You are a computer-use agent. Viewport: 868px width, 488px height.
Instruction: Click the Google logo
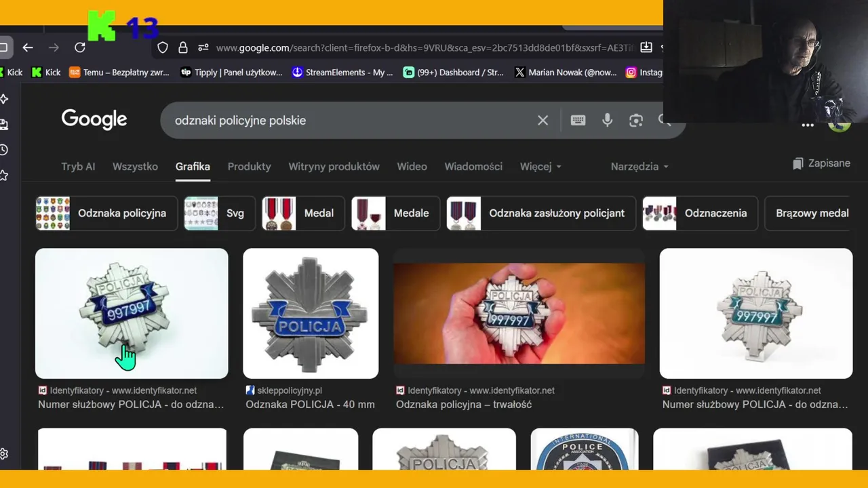pos(94,119)
